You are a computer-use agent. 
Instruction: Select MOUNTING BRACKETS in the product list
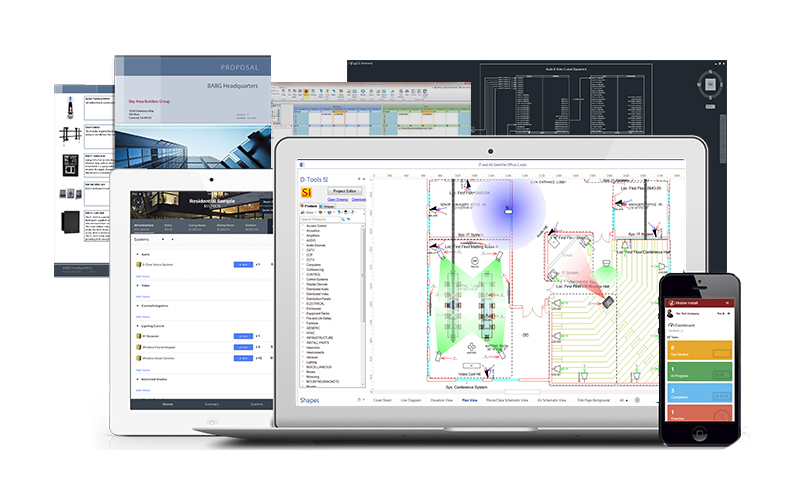322,381
